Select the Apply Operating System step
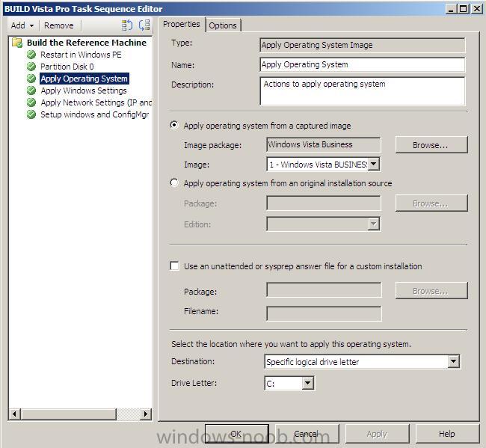The height and width of the screenshot is (448, 486). click(x=84, y=79)
